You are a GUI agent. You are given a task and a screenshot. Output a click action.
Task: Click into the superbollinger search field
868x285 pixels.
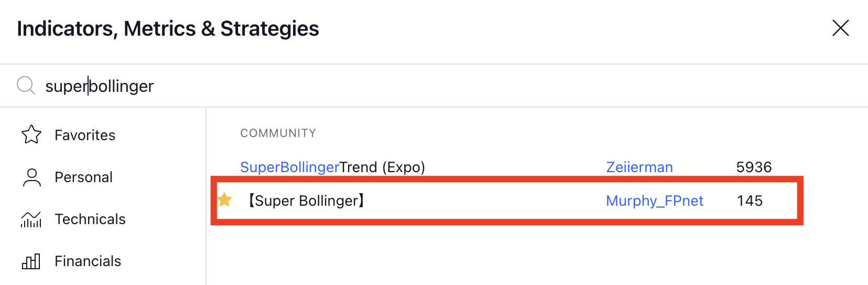pyautogui.click(x=367, y=86)
